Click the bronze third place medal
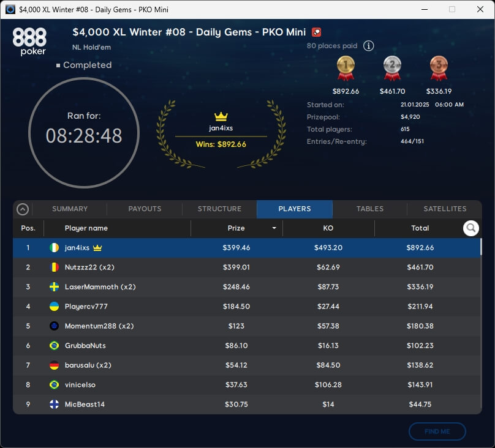This screenshot has width=495, height=448. [x=439, y=68]
